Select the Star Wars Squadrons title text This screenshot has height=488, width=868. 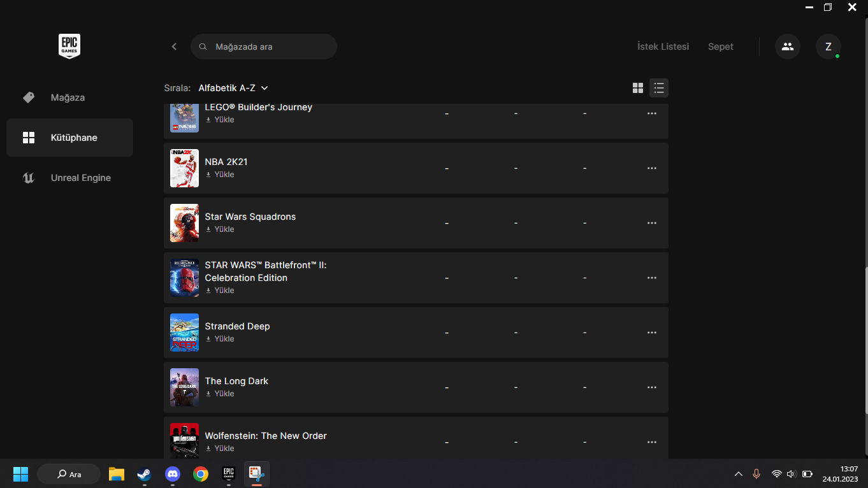click(250, 217)
